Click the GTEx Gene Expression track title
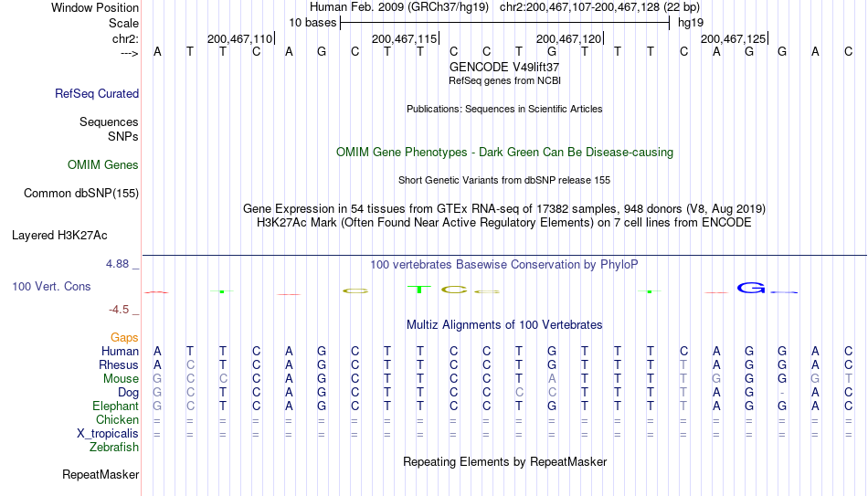The image size is (868, 496). tap(504, 208)
